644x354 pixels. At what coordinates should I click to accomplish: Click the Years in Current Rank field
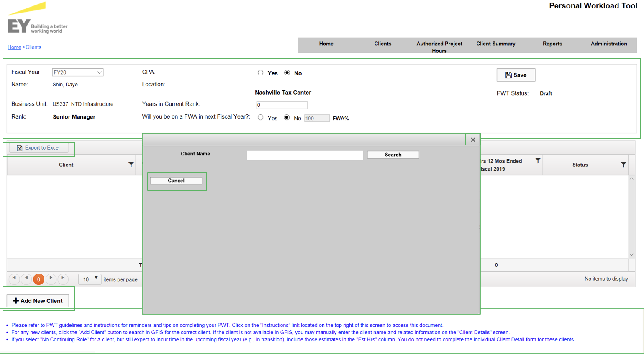[x=282, y=105]
